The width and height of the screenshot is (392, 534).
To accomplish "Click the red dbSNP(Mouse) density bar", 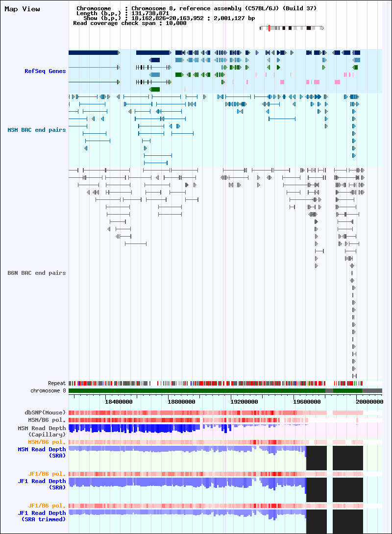I will point(216,413).
